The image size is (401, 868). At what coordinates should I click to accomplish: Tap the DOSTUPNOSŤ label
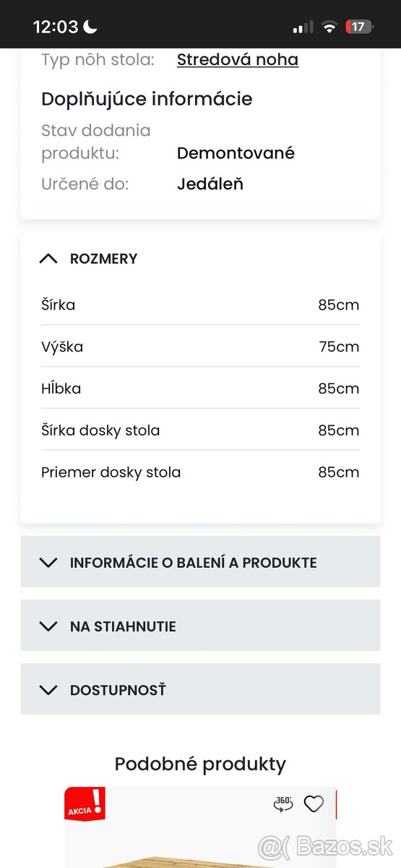point(118,690)
